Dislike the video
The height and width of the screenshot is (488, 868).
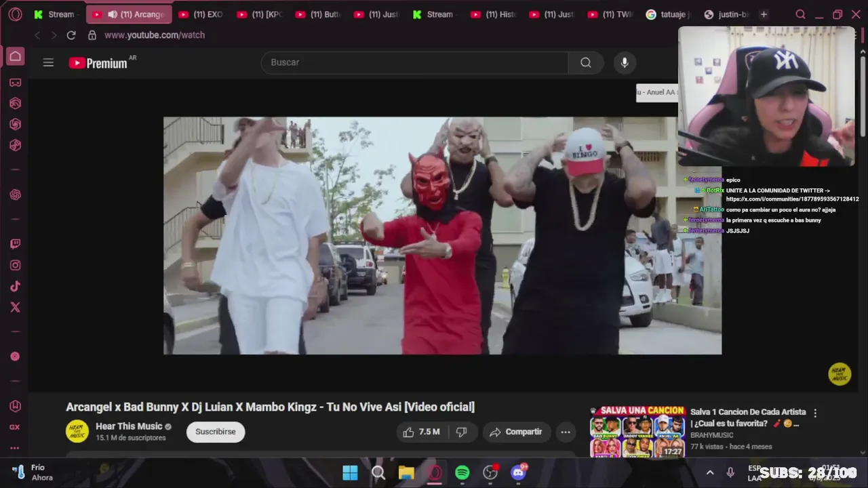coord(461,432)
